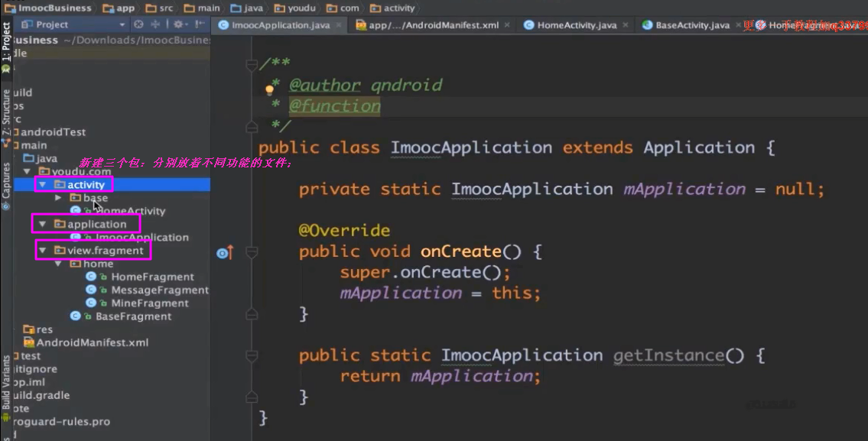This screenshot has width=868, height=441.
Task: Click the HomeFragment class icon
Action: point(91,277)
